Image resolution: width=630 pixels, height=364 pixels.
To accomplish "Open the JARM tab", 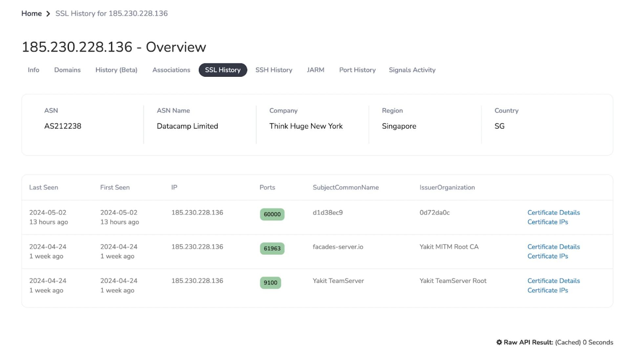I will coord(315,70).
